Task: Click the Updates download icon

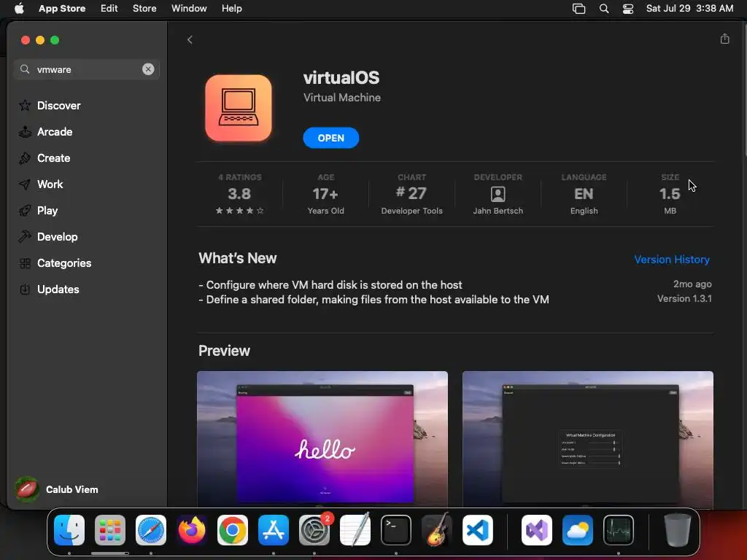Action: [25, 289]
